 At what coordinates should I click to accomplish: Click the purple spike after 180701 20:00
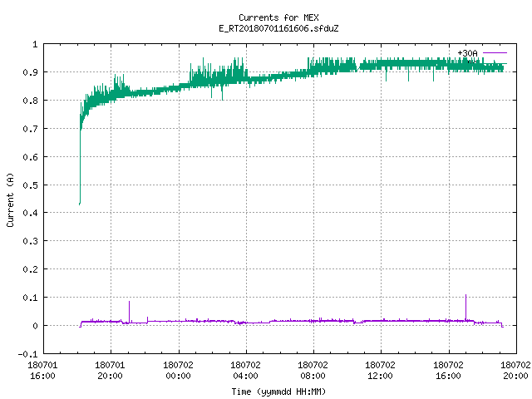tap(130, 311)
